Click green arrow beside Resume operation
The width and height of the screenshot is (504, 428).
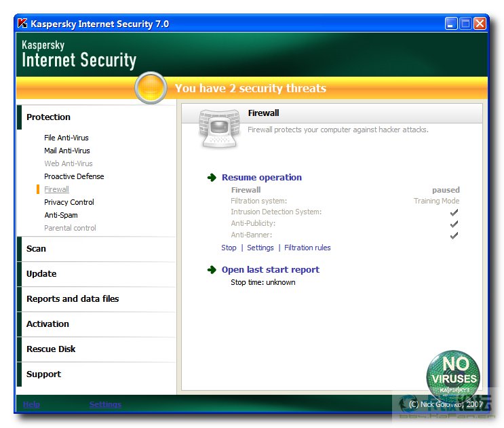[212, 177]
